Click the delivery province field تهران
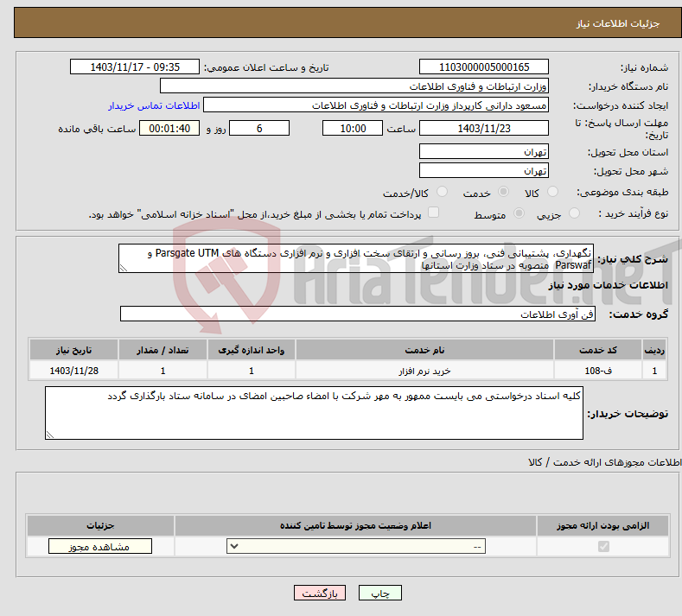This screenshot has width=682, height=616. coord(484,151)
